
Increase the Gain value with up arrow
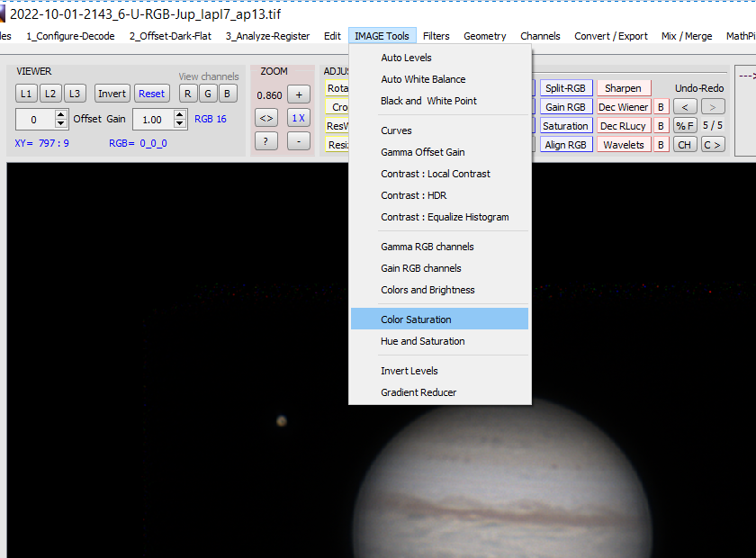(x=179, y=115)
